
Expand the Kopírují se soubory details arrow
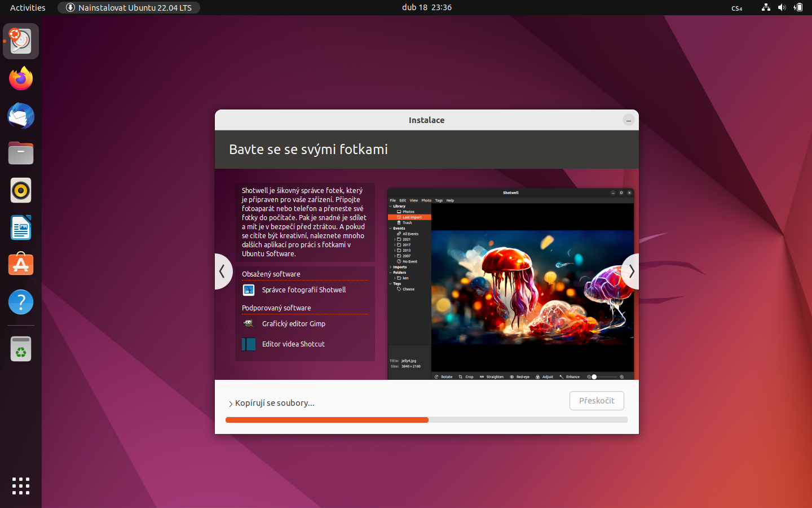click(231, 403)
